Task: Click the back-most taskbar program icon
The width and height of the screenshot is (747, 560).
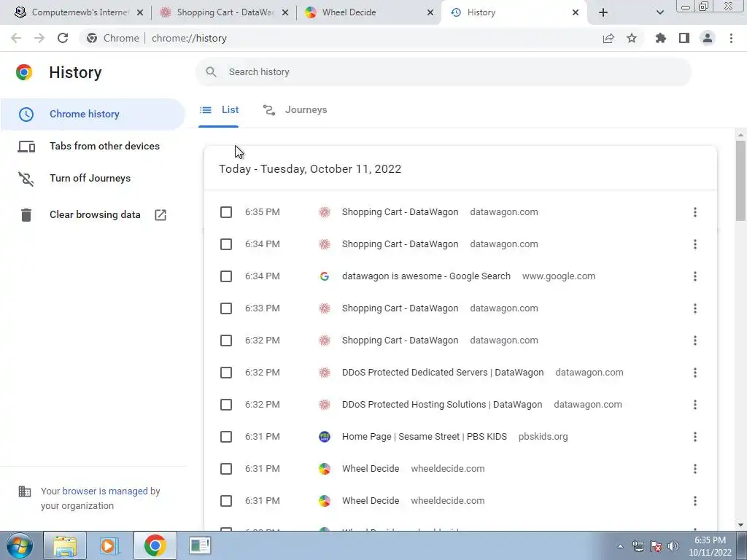Action: (x=200, y=545)
